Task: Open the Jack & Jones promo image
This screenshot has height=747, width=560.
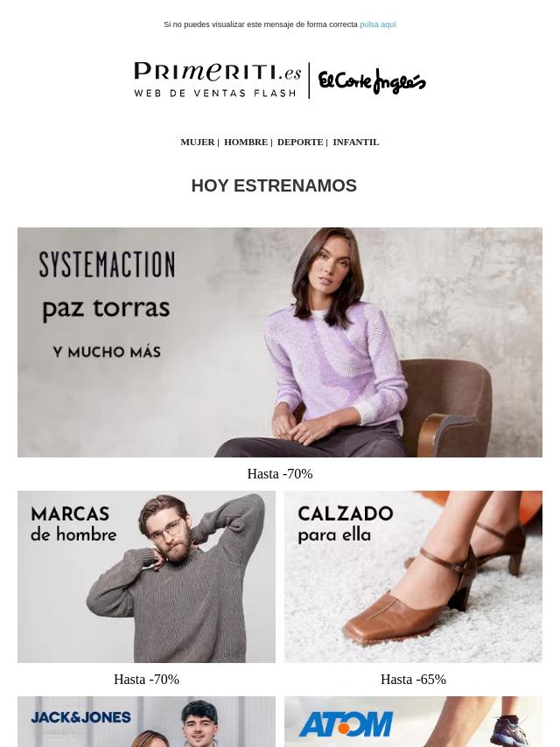Action: point(146,722)
